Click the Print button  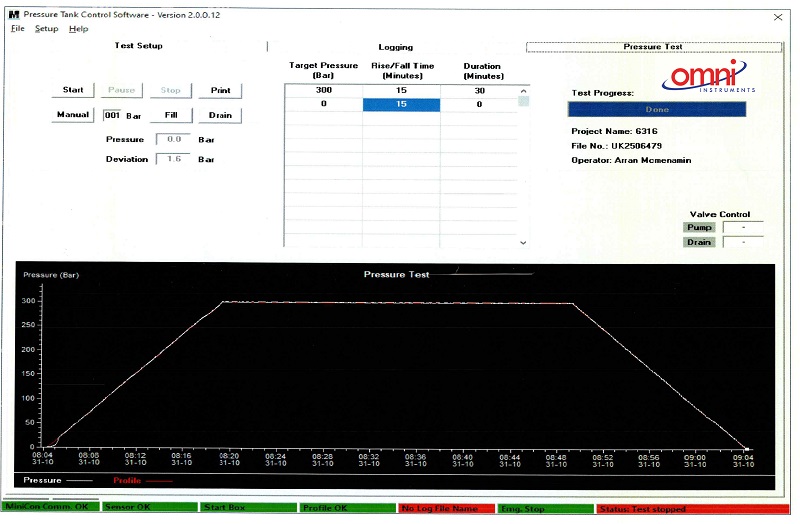tap(220, 90)
